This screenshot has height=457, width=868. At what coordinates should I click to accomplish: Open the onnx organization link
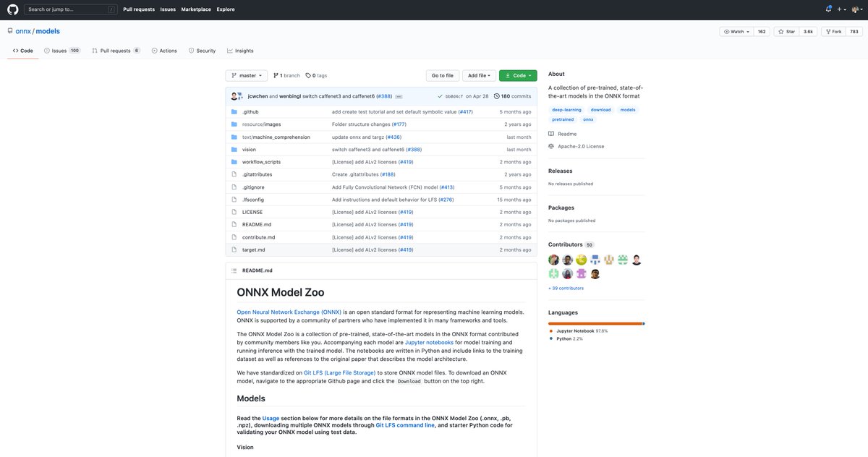pos(22,32)
